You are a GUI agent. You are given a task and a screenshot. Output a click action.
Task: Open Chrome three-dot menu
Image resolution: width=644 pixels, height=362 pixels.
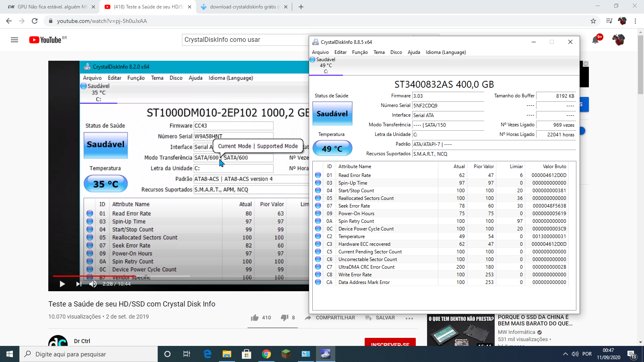tap(636, 21)
